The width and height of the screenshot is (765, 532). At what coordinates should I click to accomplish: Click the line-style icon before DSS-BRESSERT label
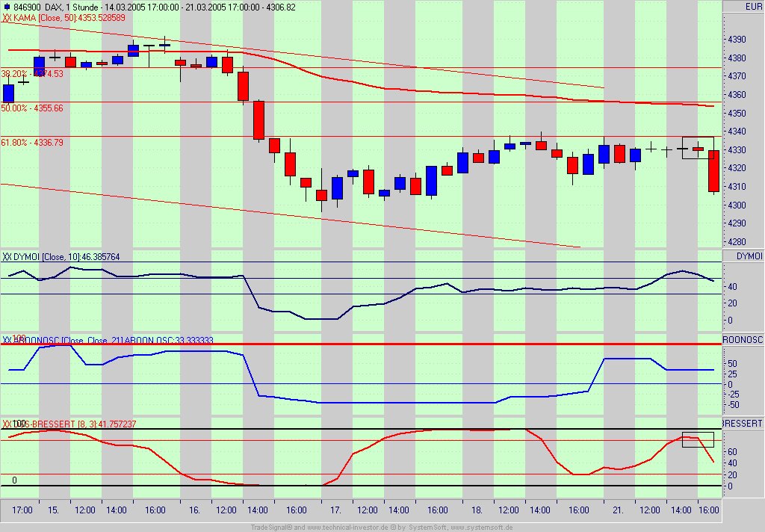[7, 424]
